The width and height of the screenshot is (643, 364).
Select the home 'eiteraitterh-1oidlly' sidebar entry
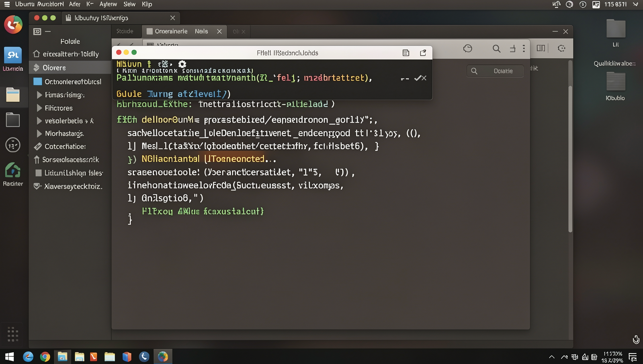pos(70,54)
